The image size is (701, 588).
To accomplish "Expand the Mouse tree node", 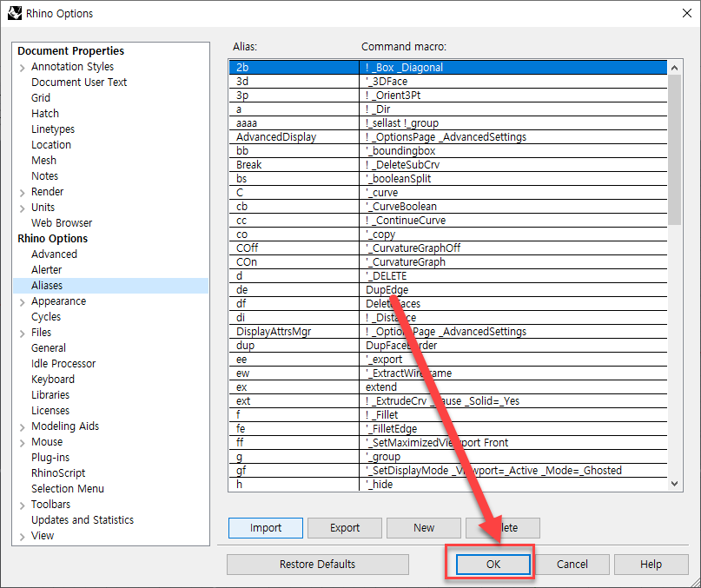I will [x=22, y=444].
